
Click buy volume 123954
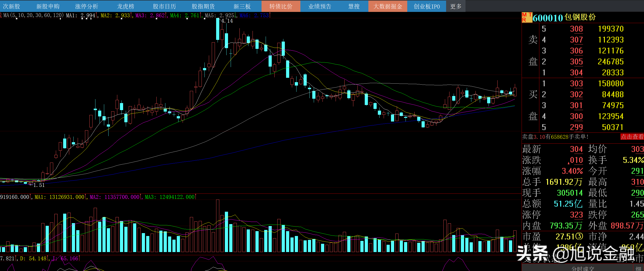610,116
